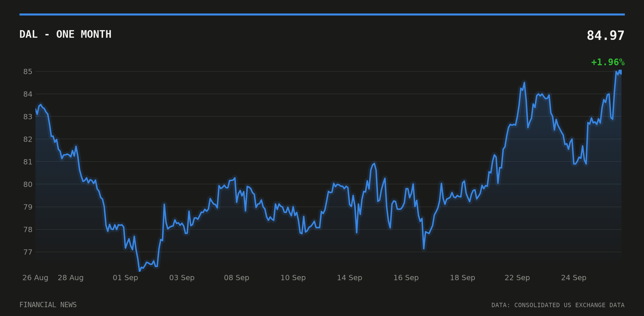Screen dimensions: 644x316
Task: Click the 26 Aug date label
Action: click(x=35, y=278)
